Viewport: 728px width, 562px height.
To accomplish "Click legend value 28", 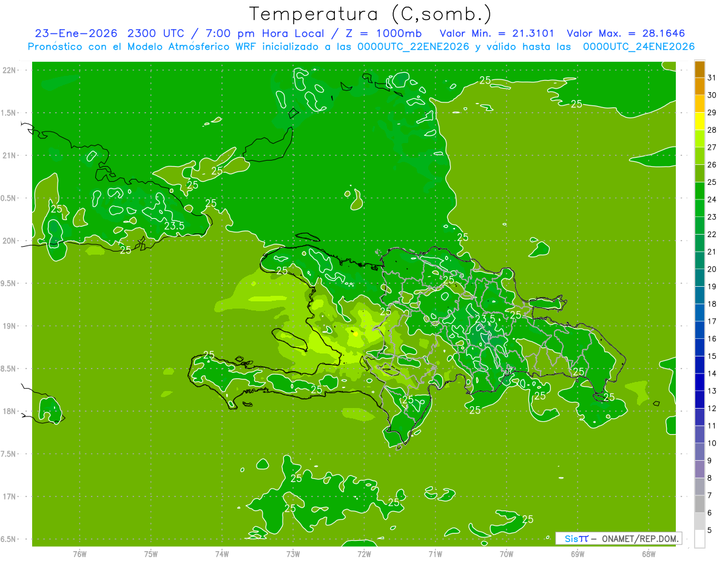I will [x=712, y=130].
